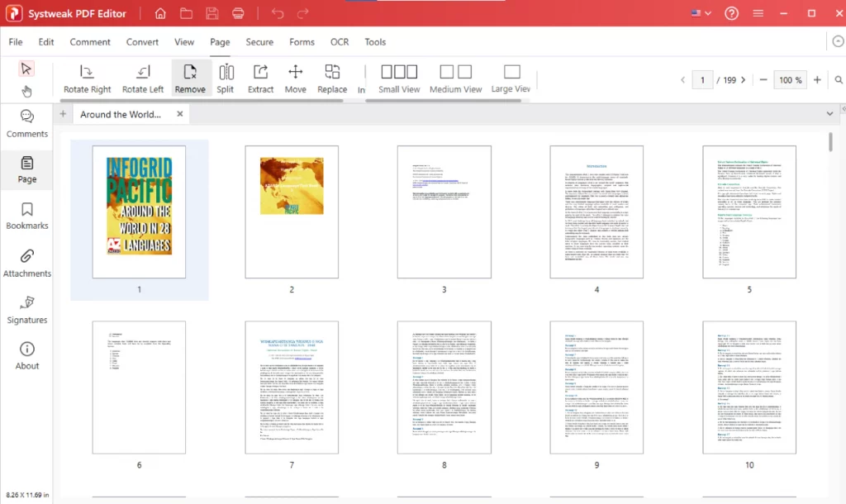846x504 pixels.
Task: Expand the tab list chevron
Action: point(830,114)
